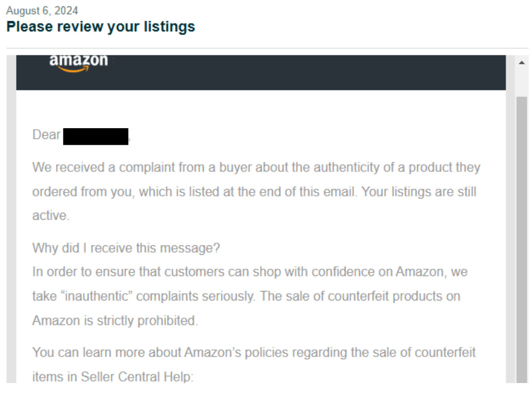Click the dark email header banner

(x=261, y=72)
